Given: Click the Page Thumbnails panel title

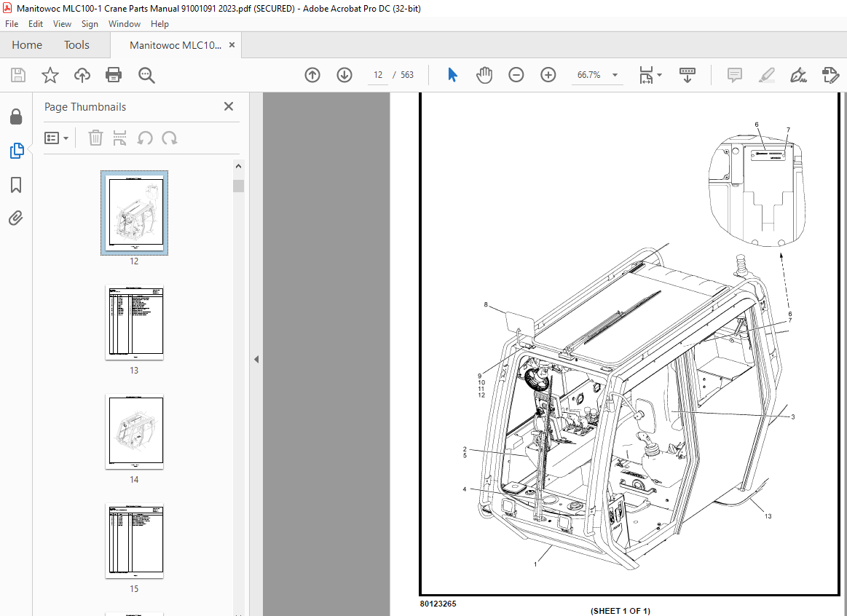Looking at the screenshot, I should (84, 107).
